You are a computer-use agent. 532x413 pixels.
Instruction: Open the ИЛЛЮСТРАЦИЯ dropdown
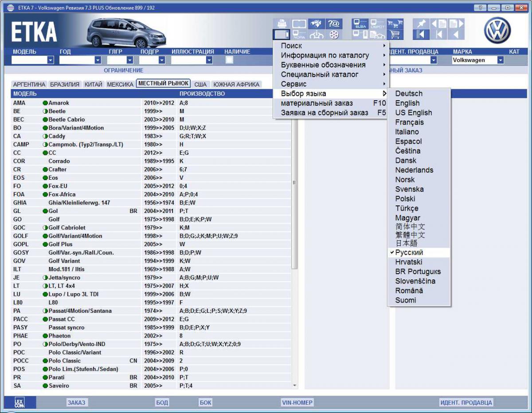(x=210, y=60)
